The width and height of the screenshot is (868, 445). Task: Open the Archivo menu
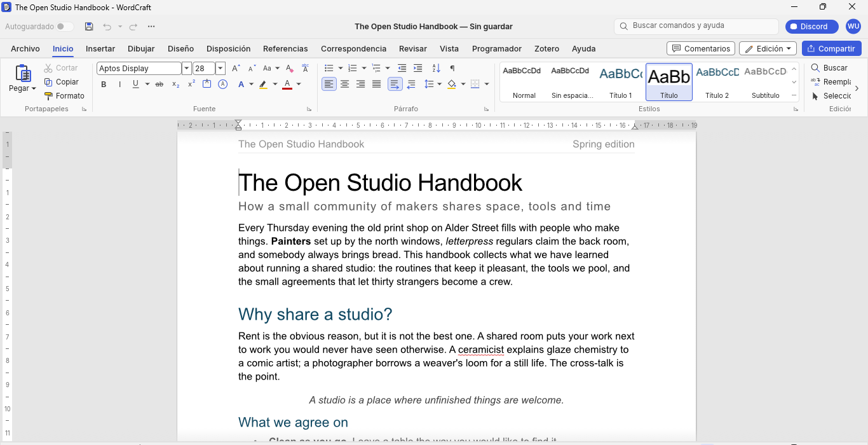pos(25,48)
